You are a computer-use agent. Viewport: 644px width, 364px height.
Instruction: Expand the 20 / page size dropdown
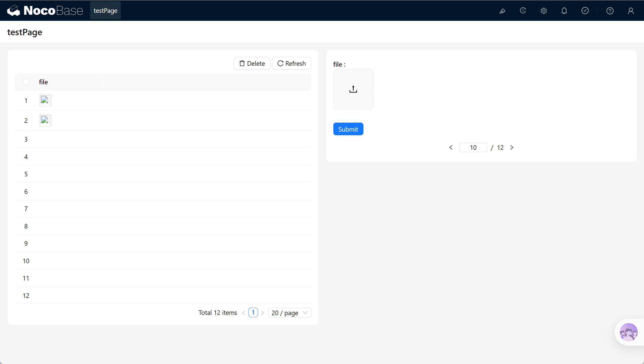click(289, 313)
